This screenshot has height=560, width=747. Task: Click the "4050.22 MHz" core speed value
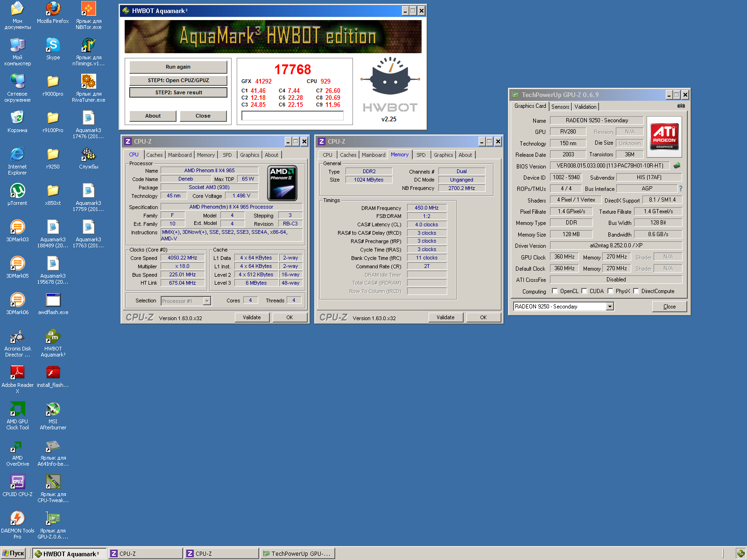[x=183, y=258]
